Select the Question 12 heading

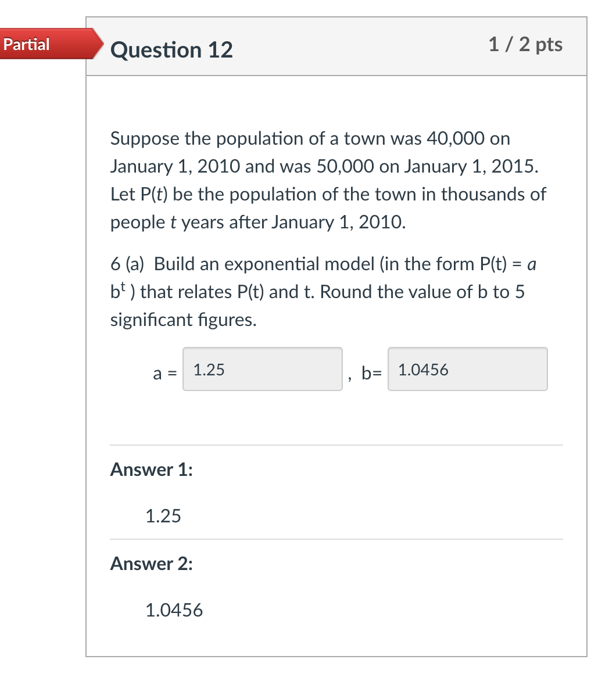(171, 51)
